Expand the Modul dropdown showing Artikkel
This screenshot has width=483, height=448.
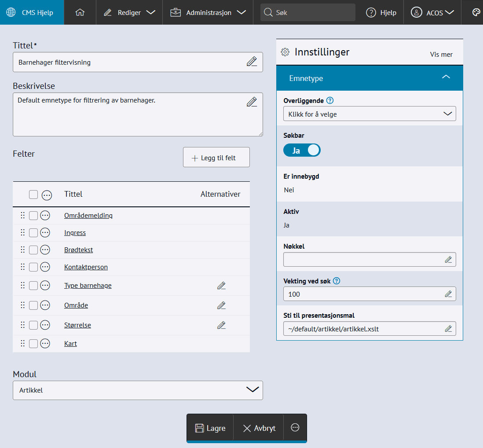point(138,390)
